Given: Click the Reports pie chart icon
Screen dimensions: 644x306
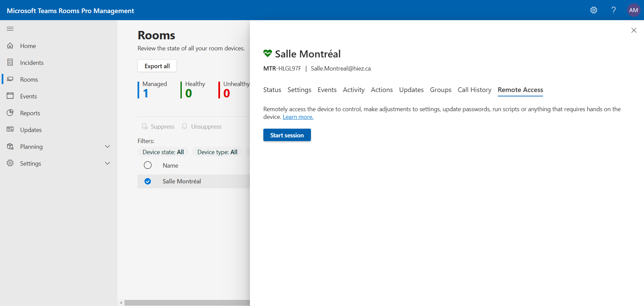Looking at the screenshot, I should [10, 113].
